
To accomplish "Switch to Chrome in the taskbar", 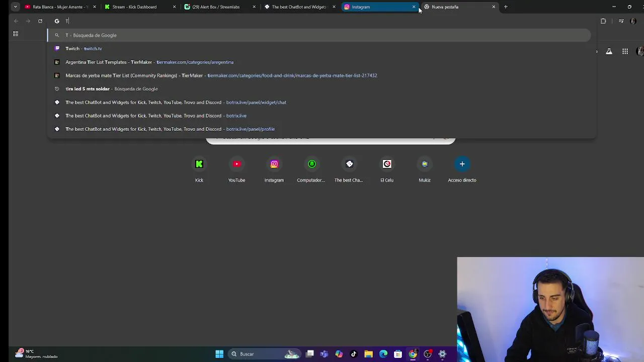I will 413,354.
